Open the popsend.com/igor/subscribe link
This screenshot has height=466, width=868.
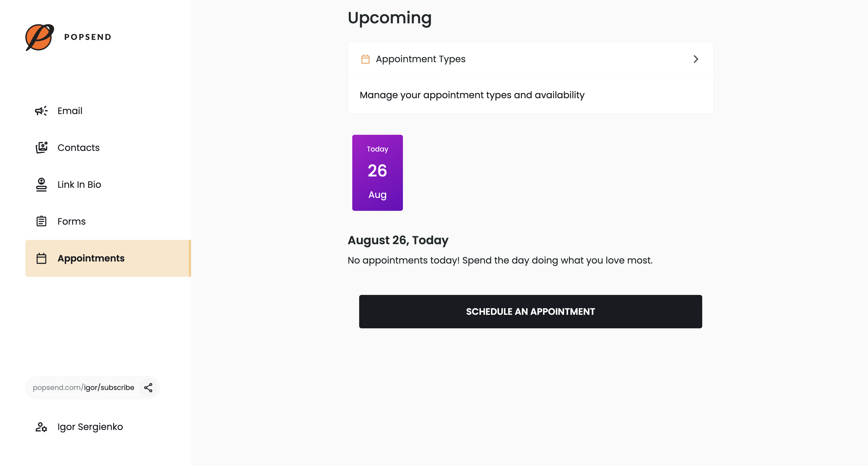click(83, 387)
